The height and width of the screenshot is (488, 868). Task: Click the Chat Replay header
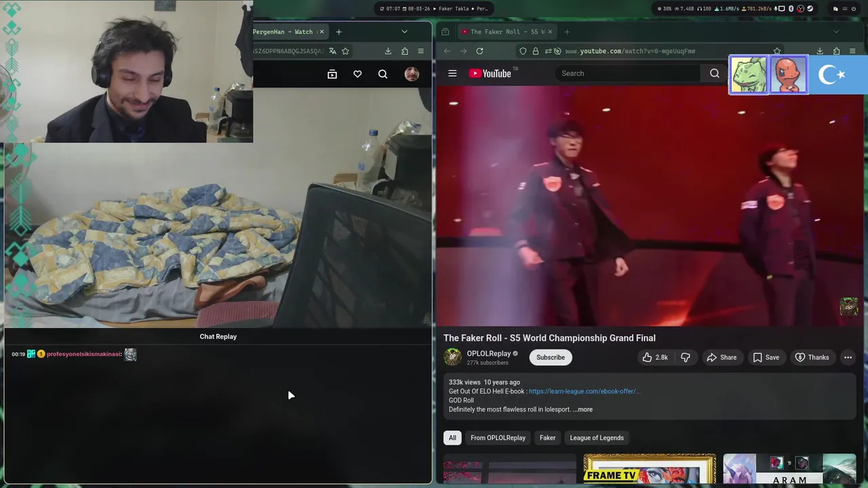point(218,336)
